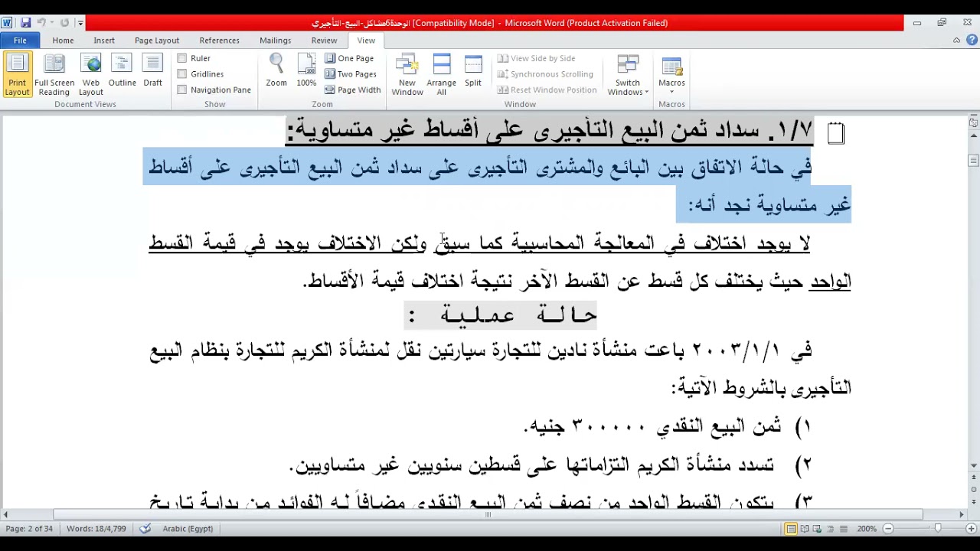The height and width of the screenshot is (551, 980).
Task: Switch to Web Layout view
Action: tap(90, 75)
